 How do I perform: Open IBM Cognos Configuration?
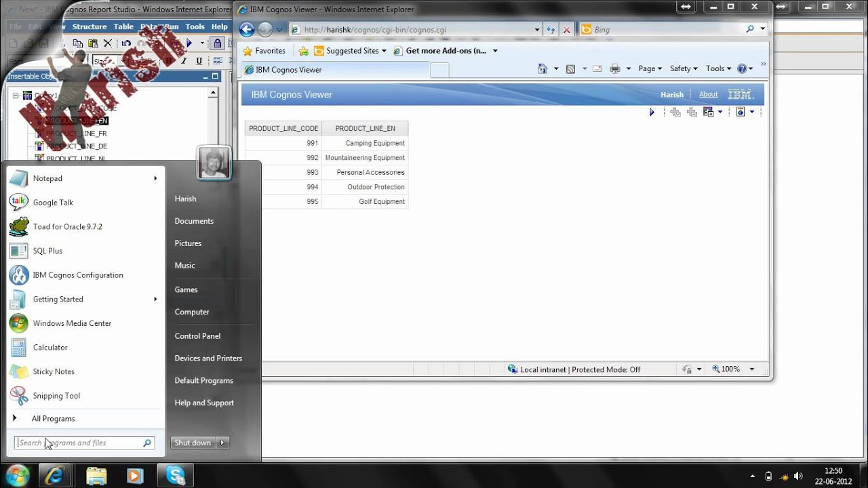[x=78, y=275]
